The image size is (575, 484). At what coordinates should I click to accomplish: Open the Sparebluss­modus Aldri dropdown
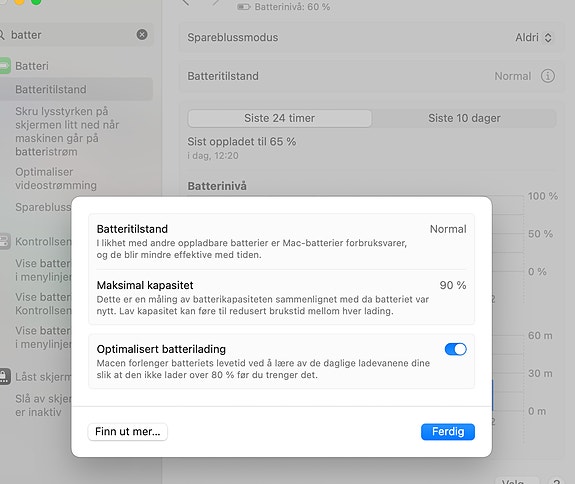pyautogui.click(x=533, y=37)
